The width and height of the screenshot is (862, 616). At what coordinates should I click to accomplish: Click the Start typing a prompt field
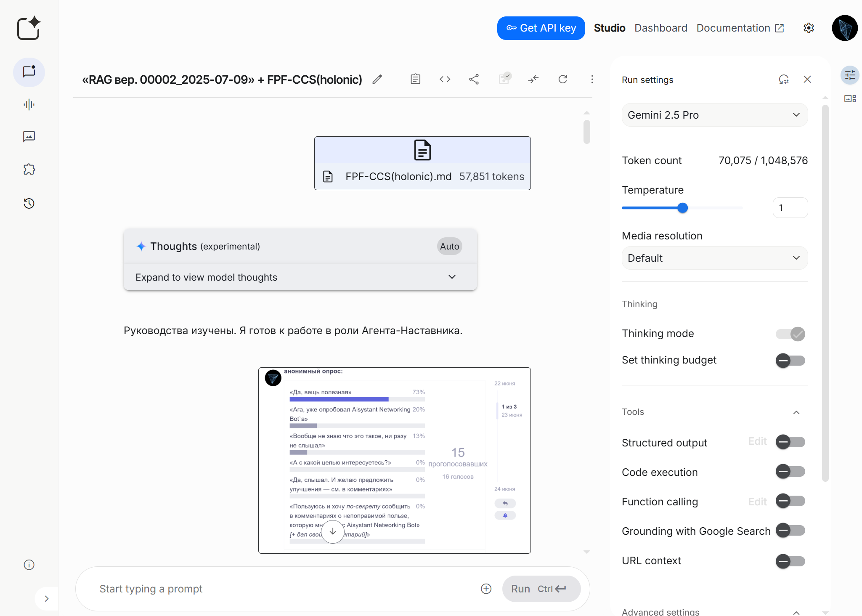(286, 589)
